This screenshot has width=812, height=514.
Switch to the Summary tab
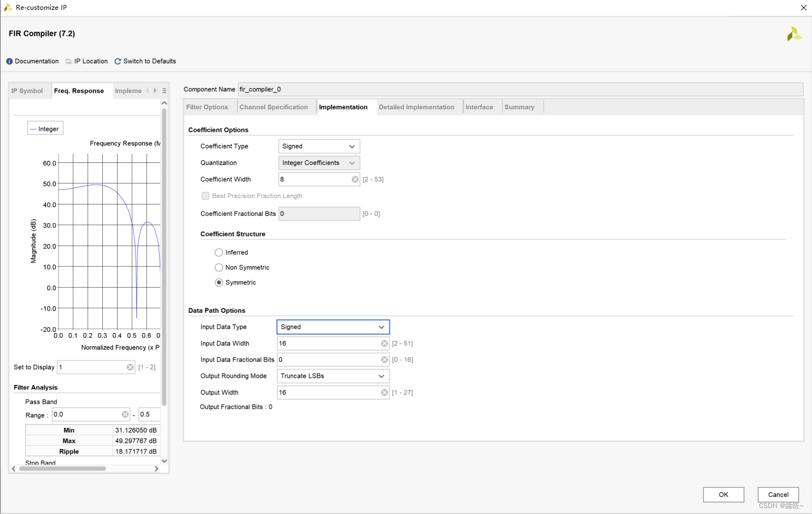[519, 107]
